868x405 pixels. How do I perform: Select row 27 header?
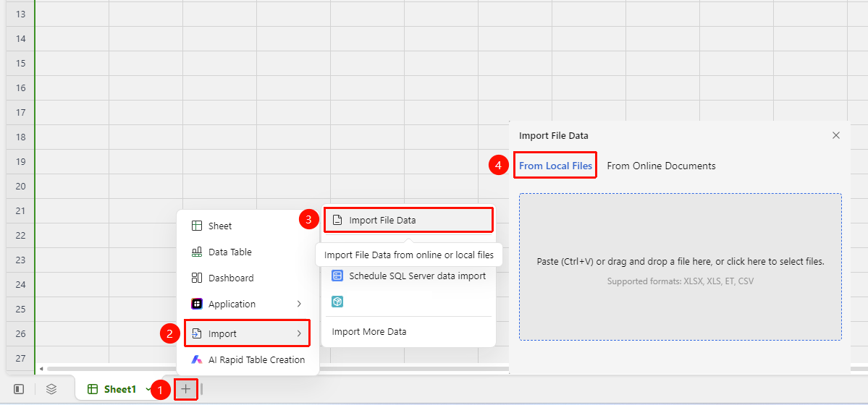pos(20,358)
